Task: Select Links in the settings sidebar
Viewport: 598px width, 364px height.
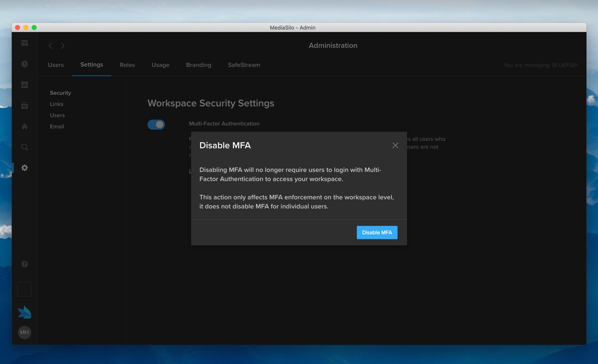Action: coord(56,104)
